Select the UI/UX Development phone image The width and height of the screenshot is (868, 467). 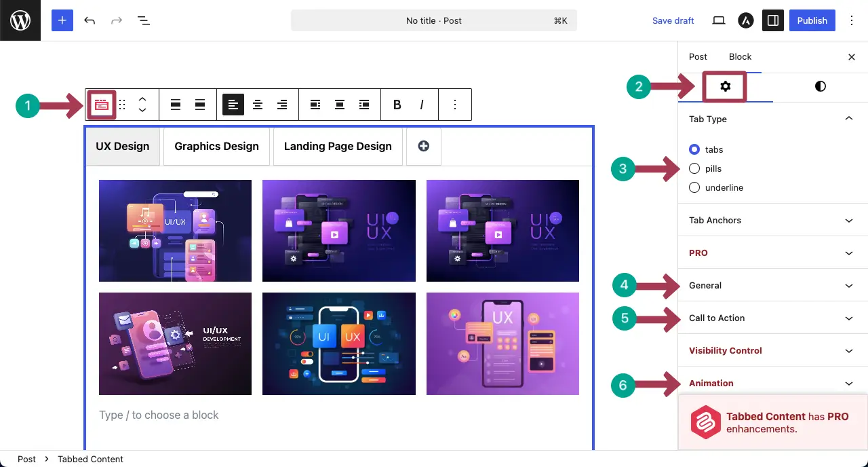coord(175,343)
